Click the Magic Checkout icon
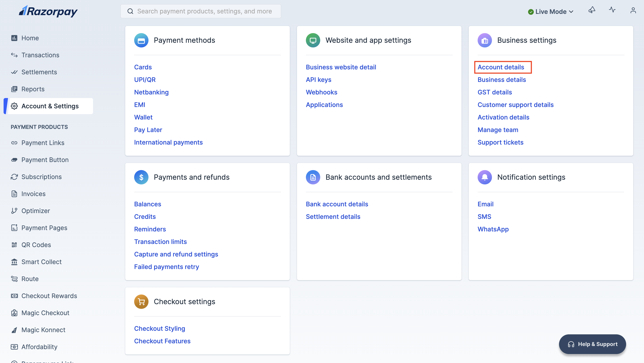 14,313
